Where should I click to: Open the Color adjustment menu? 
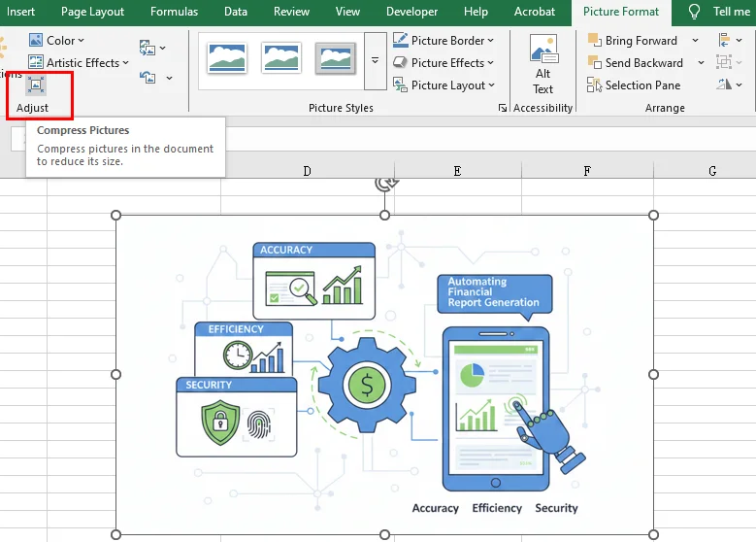(56, 41)
